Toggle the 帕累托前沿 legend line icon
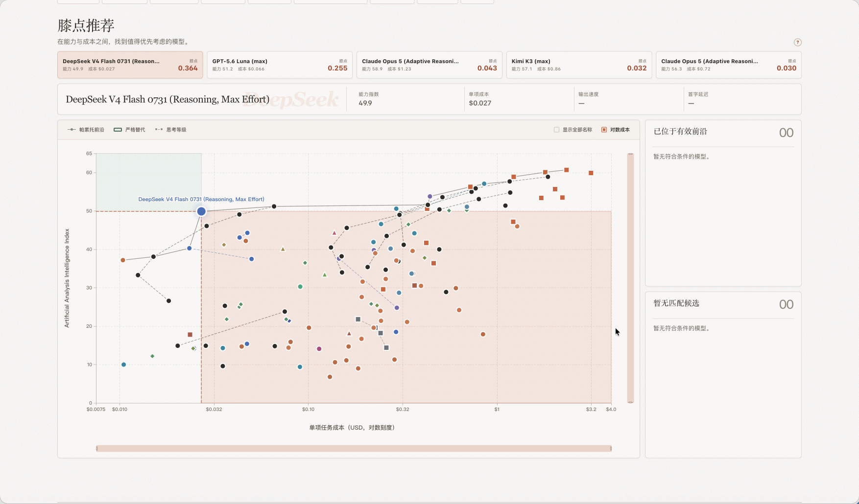859x504 pixels. [x=72, y=130]
